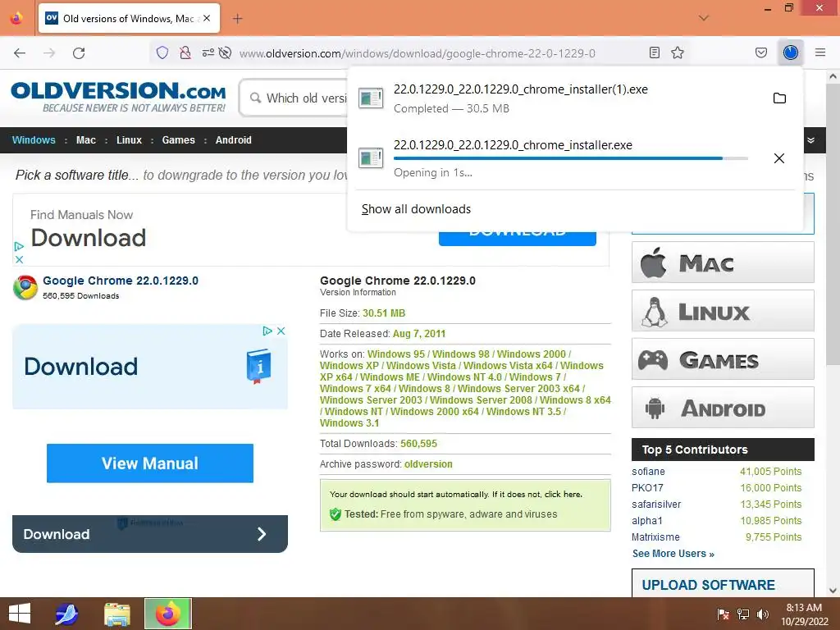Click the View Manual button

(x=150, y=463)
